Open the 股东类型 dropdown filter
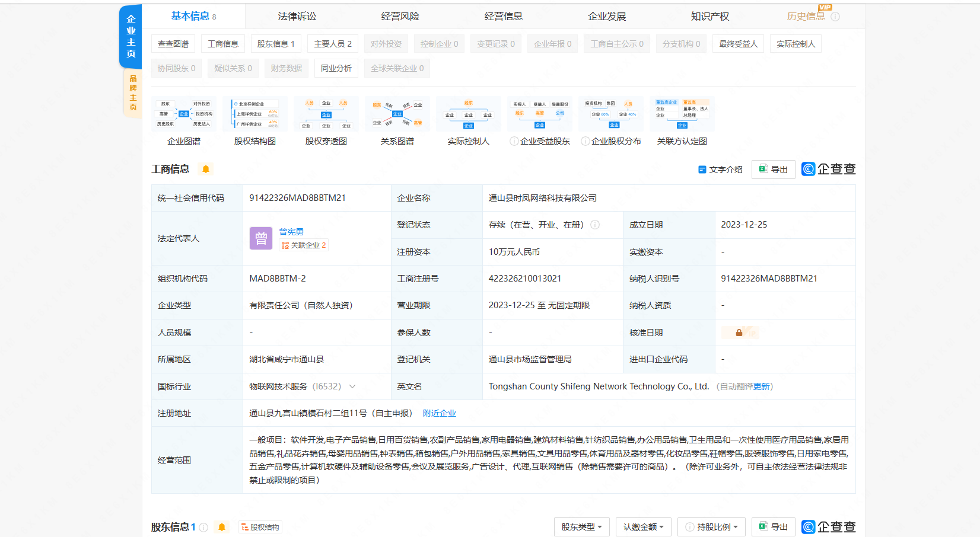 point(581,527)
